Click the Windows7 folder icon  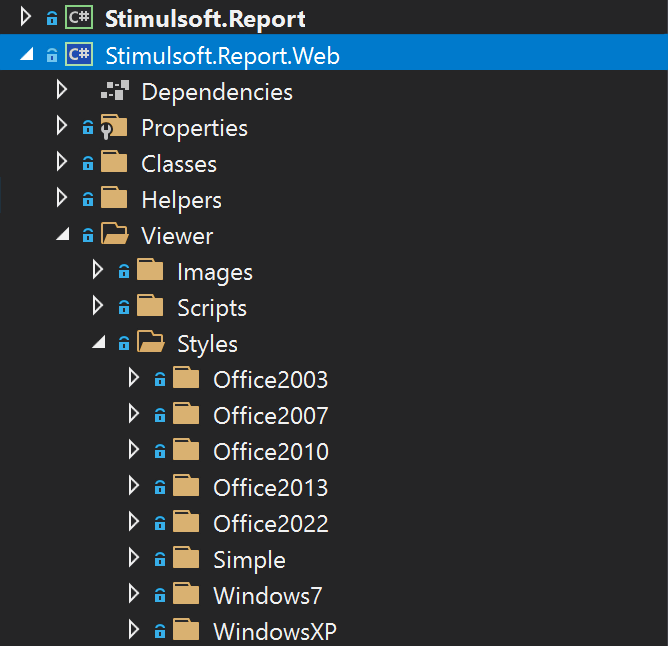tap(186, 593)
